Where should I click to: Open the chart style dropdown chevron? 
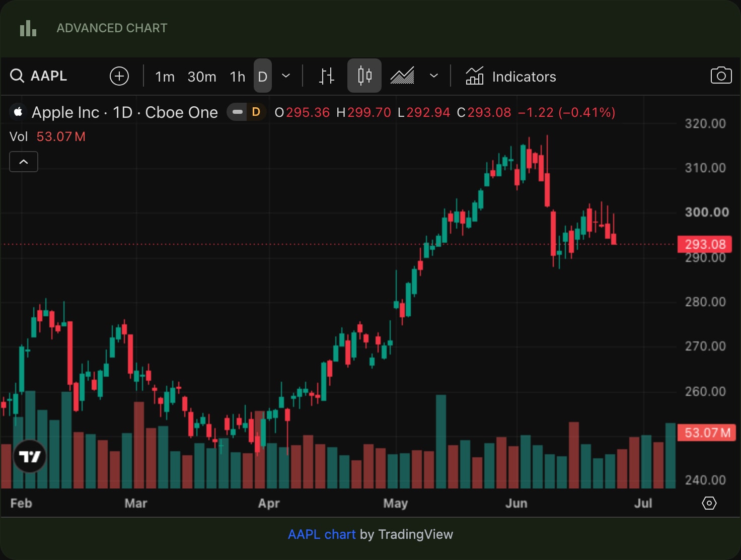[434, 76]
